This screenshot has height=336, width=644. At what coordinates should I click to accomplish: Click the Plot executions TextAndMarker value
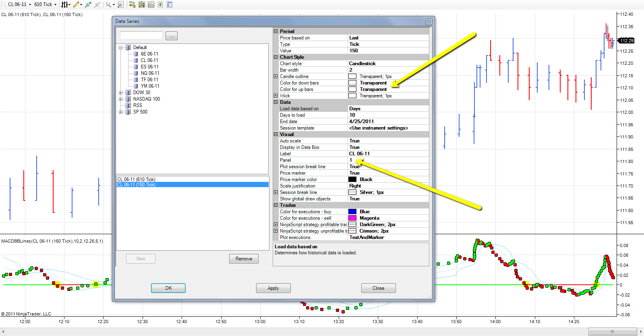point(388,237)
